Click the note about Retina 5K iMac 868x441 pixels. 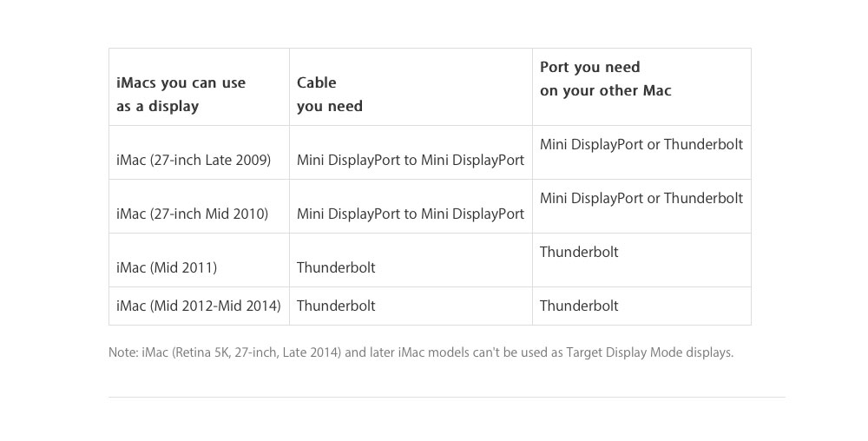pyautogui.click(x=421, y=352)
